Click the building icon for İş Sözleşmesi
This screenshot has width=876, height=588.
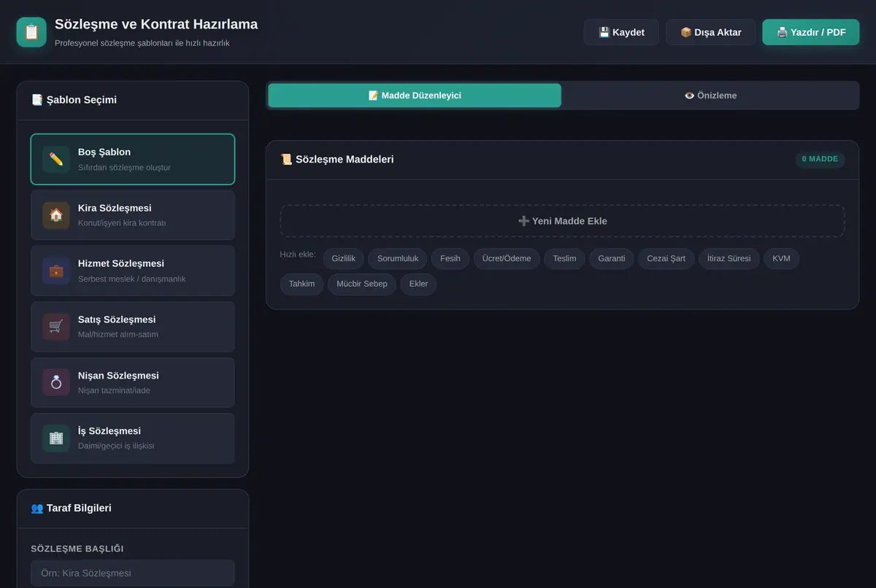click(56, 438)
